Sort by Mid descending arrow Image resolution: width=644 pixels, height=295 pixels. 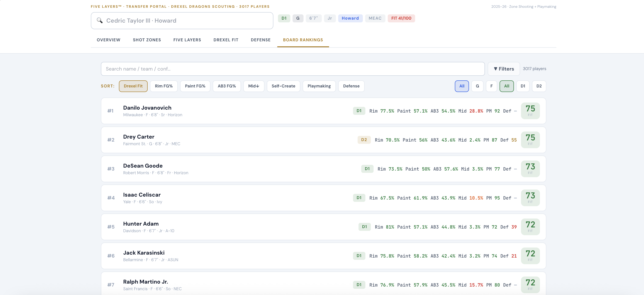tap(254, 86)
